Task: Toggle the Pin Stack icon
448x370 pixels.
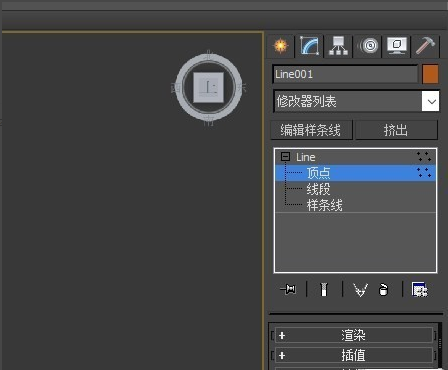Action: pyautogui.click(x=288, y=289)
